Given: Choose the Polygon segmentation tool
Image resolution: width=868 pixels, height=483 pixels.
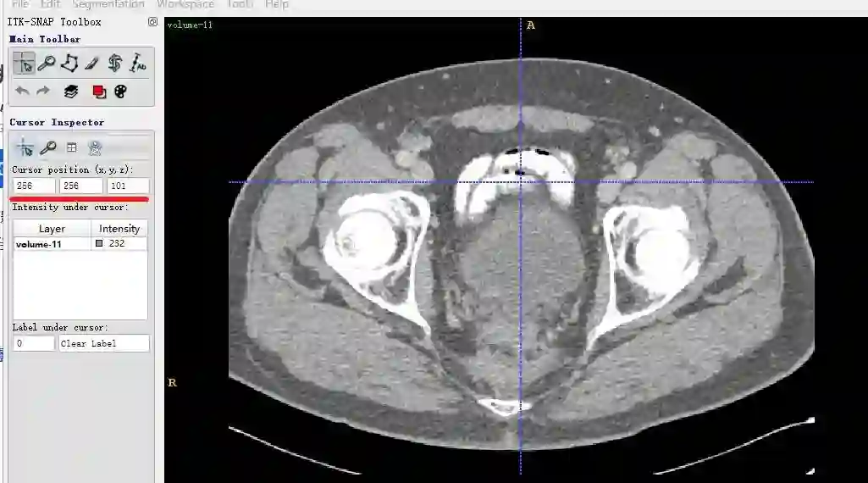Looking at the screenshot, I should click(69, 64).
